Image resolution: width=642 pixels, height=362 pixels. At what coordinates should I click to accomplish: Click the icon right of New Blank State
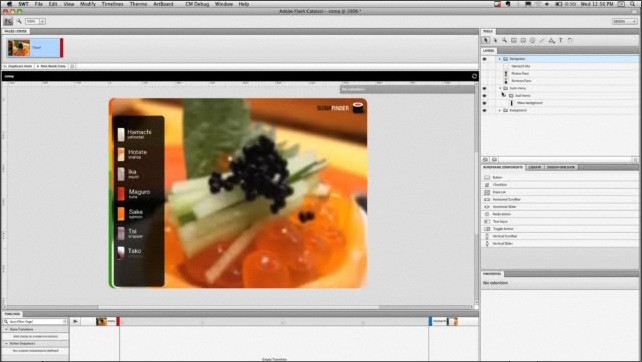pyautogui.click(x=72, y=66)
